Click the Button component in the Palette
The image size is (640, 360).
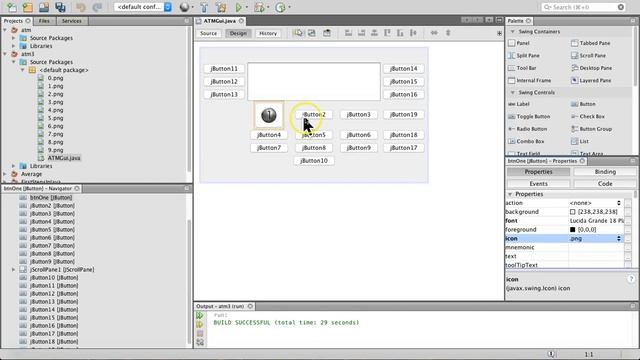(583, 104)
